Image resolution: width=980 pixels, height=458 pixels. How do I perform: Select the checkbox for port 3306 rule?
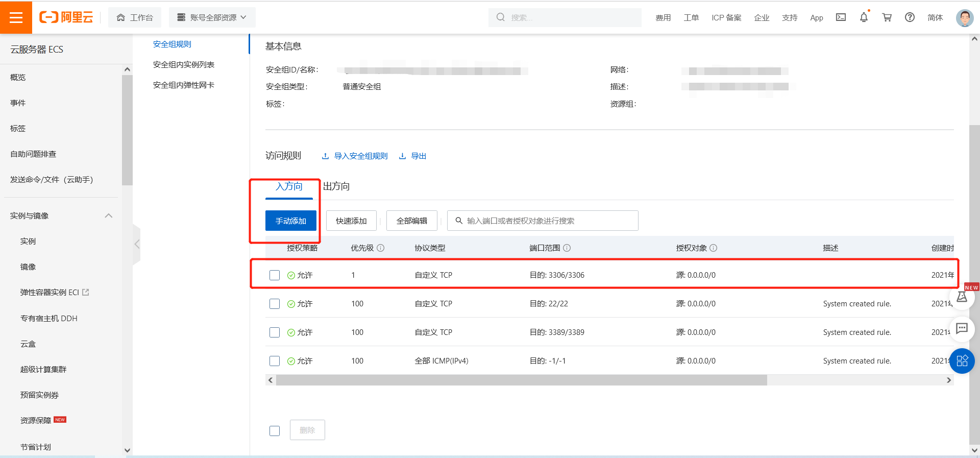tap(275, 275)
